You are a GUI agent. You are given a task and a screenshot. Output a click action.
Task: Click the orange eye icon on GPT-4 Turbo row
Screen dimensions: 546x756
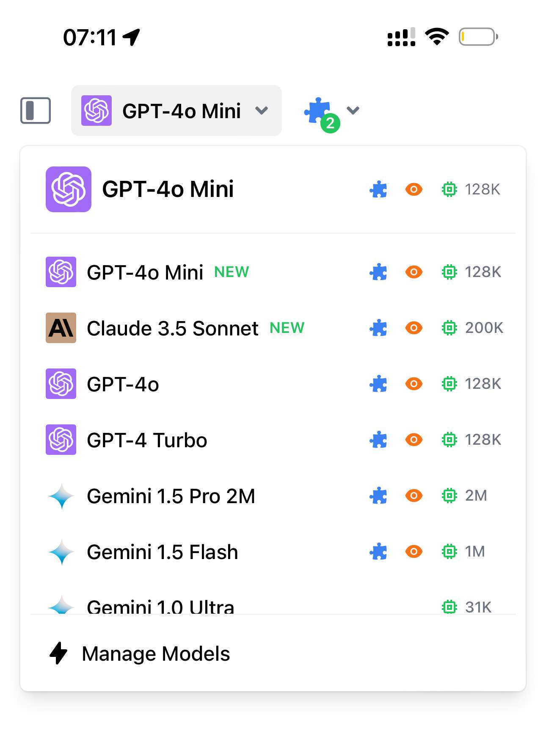point(414,440)
